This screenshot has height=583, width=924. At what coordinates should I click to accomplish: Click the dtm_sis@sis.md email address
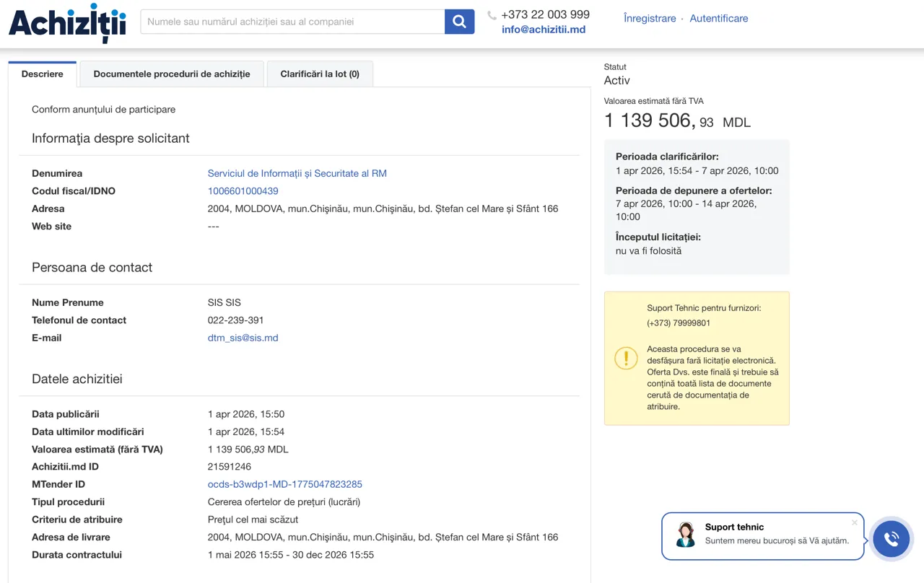pyautogui.click(x=243, y=338)
